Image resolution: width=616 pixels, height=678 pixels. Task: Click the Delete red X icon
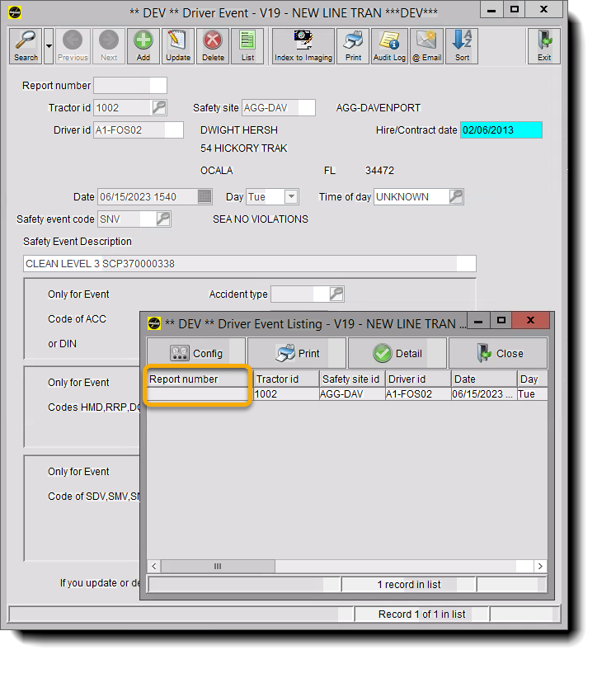tap(213, 46)
